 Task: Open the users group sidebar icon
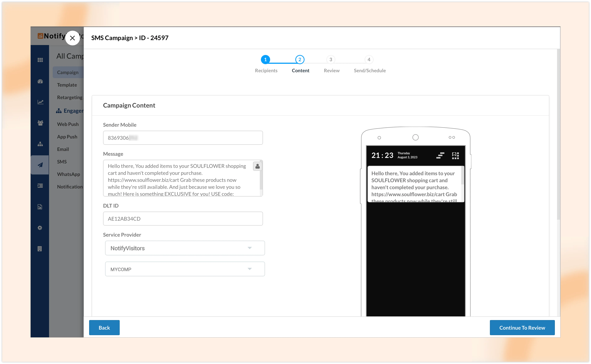pos(40,123)
